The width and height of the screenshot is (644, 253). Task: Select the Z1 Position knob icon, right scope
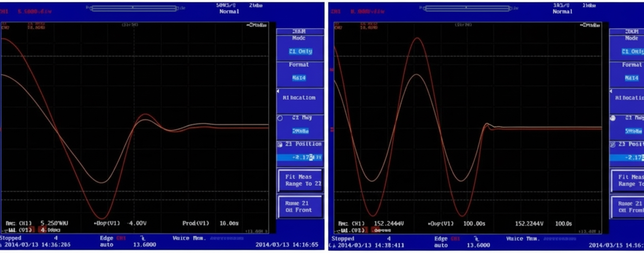point(613,145)
